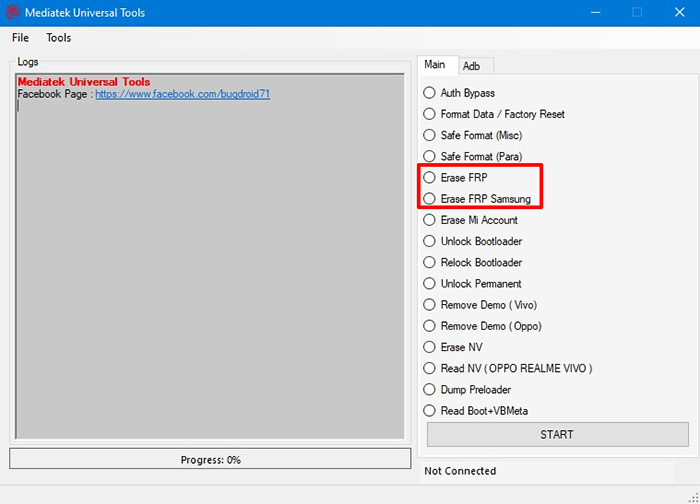
Task: Switch to the Main tab
Action: point(435,65)
